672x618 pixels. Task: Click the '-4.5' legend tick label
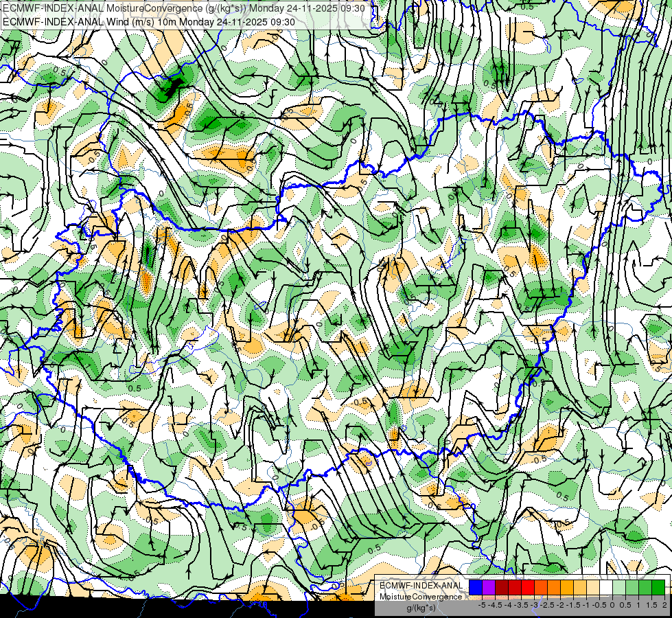[495, 605]
